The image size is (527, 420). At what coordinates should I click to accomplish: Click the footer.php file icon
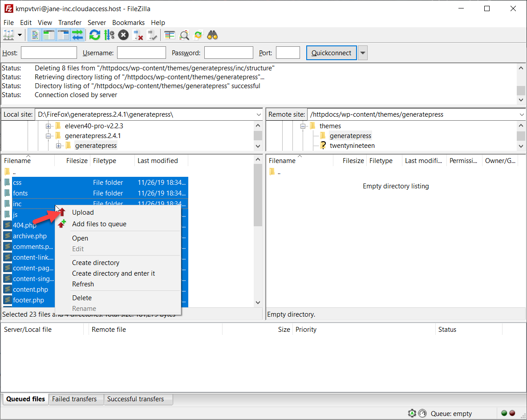[8, 300]
